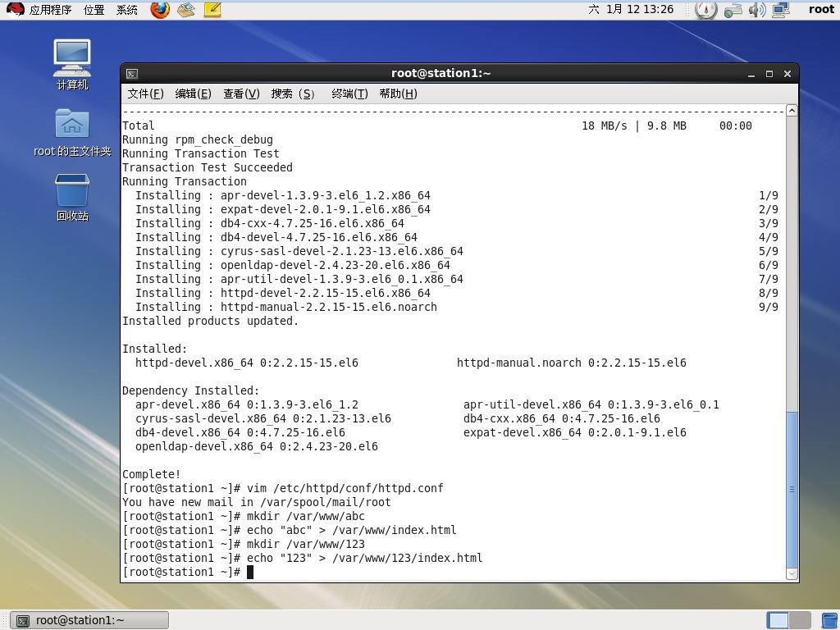Open the 搜索(S) menu in terminal
This screenshot has width=840, height=630.
click(x=293, y=94)
